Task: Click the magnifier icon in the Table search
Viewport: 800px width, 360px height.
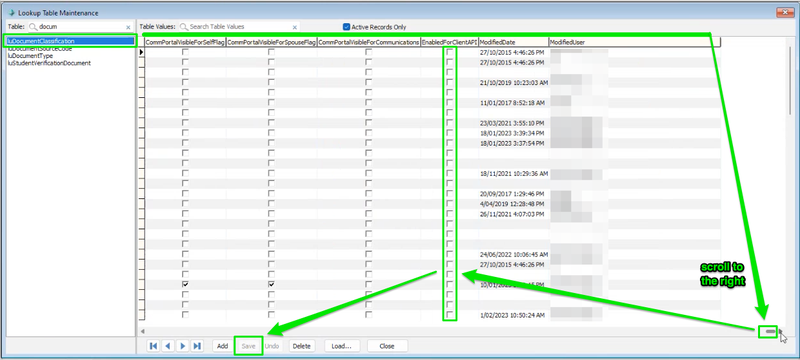Action: [x=33, y=27]
